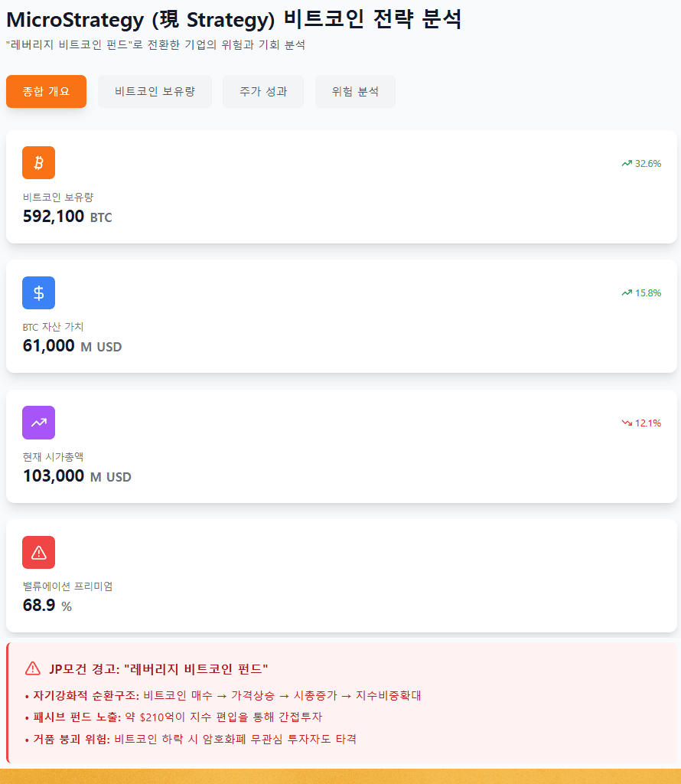The height and width of the screenshot is (784, 681).
Task: Click the 592,100 BTC holdings value
Action: point(67,217)
